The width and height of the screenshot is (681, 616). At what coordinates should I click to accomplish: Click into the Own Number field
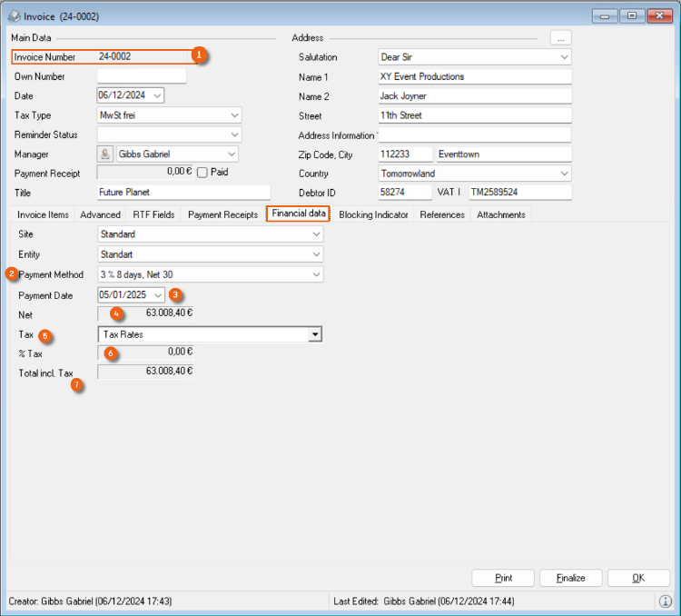141,76
